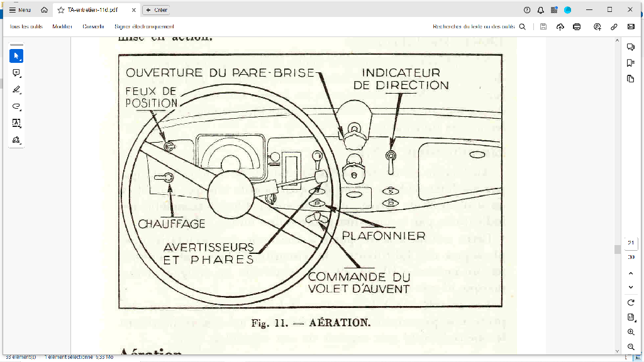This screenshot has width=644, height=362.
Task: Select the arrow selection tool
Action: point(16,56)
